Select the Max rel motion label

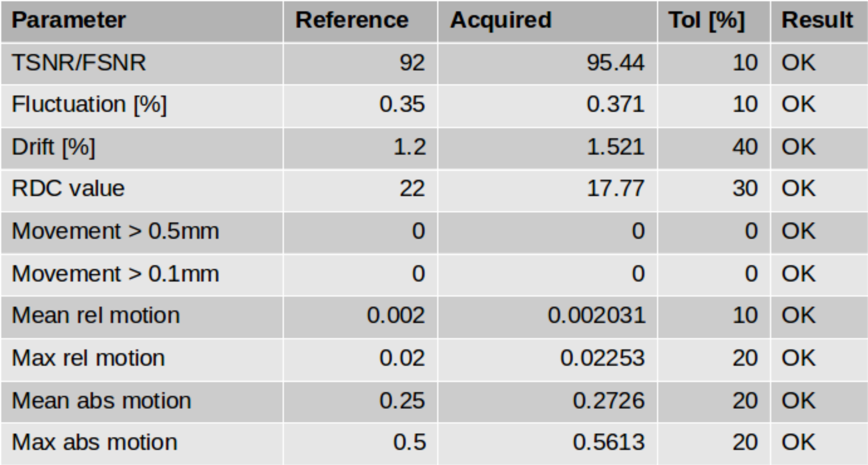88,358
